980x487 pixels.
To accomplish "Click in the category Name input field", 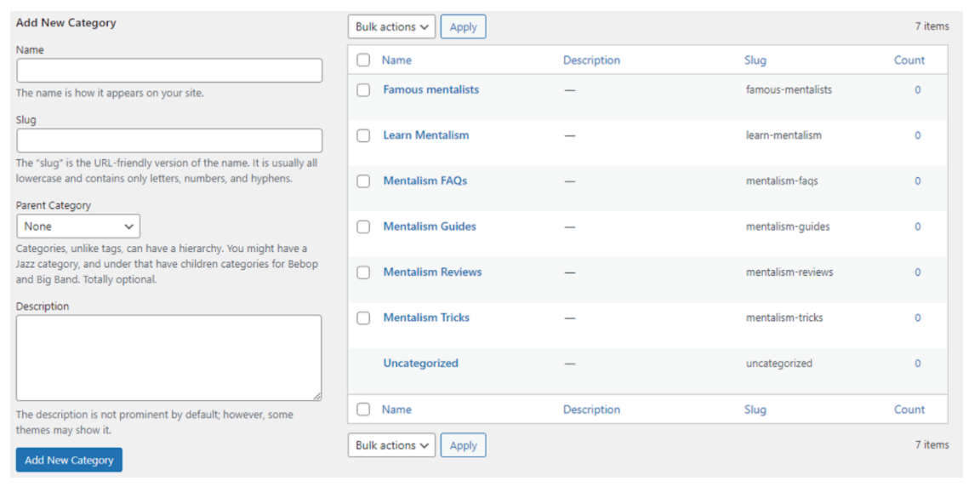I will [x=169, y=71].
